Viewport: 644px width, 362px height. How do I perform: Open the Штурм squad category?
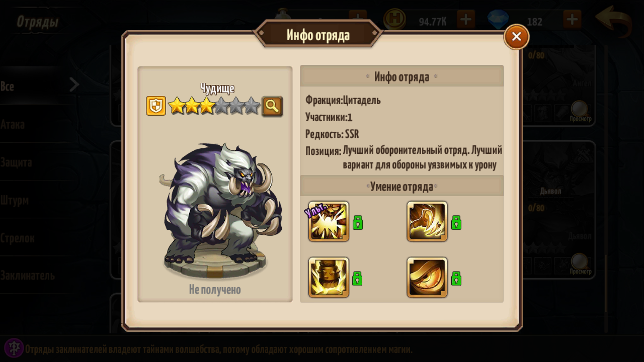pyautogui.click(x=15, y=200)
